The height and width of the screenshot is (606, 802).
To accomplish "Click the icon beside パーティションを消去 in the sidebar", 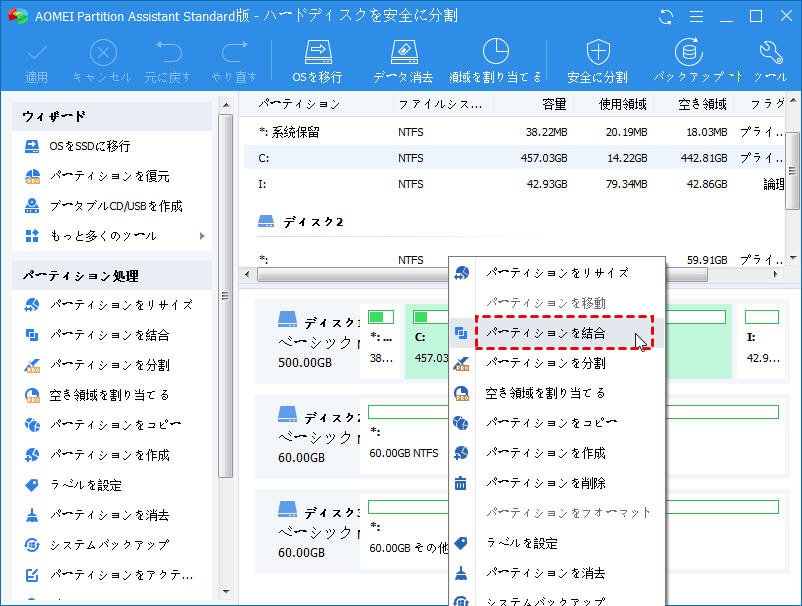I will [x=32, y=515].
